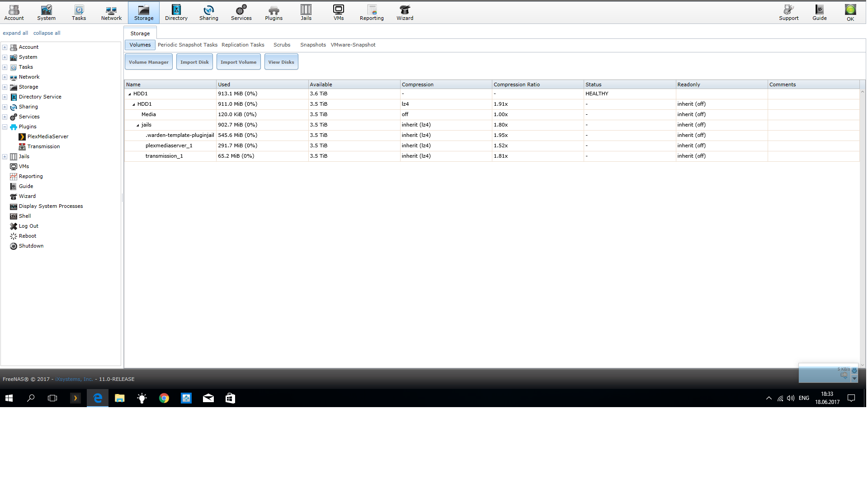This screenshot has width=868, height=488.
Task: Open Chrome from the Windows taskbar
Action: [164, 398]
